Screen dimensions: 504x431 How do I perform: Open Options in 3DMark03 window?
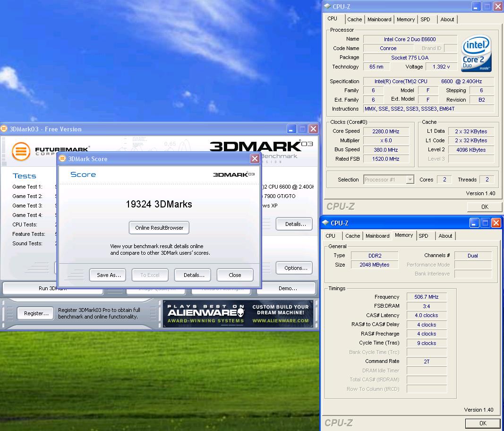click(295, 268)
